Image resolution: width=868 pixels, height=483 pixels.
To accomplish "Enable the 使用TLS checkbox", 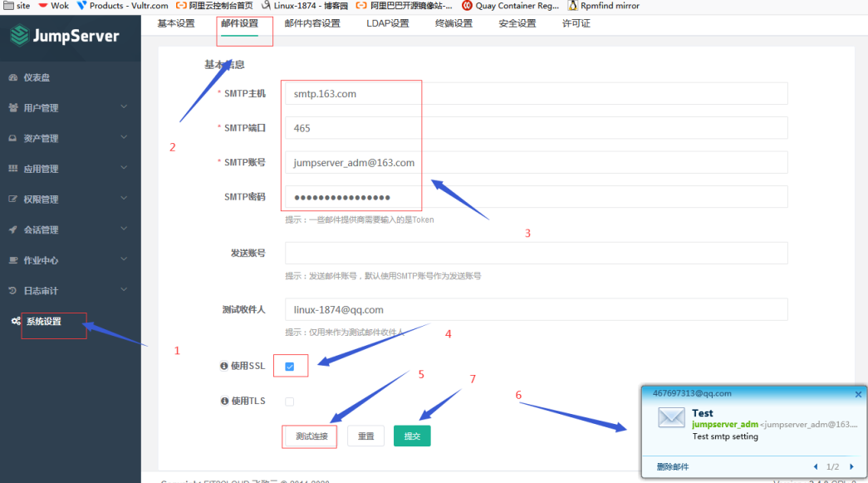I will pyautogui.click(x=290, y=402).
